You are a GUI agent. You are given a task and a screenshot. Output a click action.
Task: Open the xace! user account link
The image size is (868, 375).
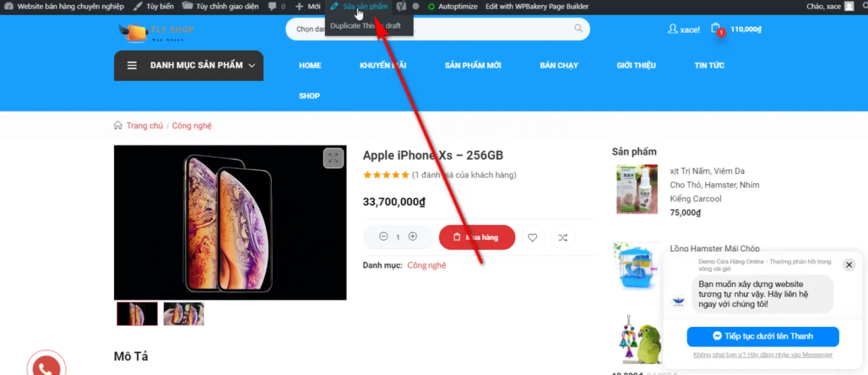click(x=684, y=29)
